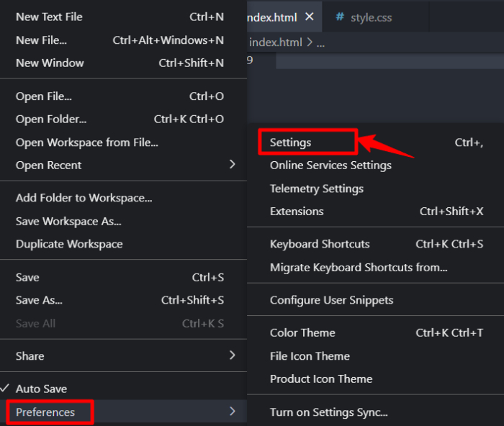The width and height of the screenshot is (504, 426).
Task: Click into the editor's highlighted line
Action: (x=389, y=60)
